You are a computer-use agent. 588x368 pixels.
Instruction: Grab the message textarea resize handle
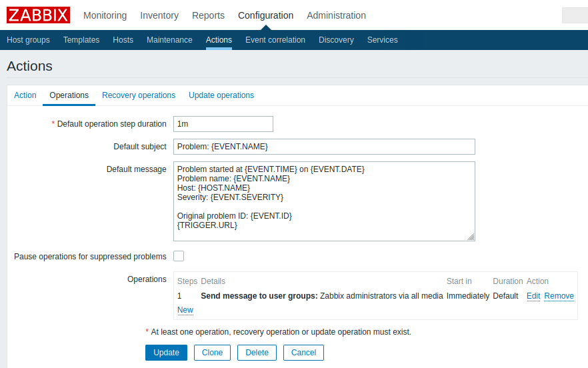point(471,237)
